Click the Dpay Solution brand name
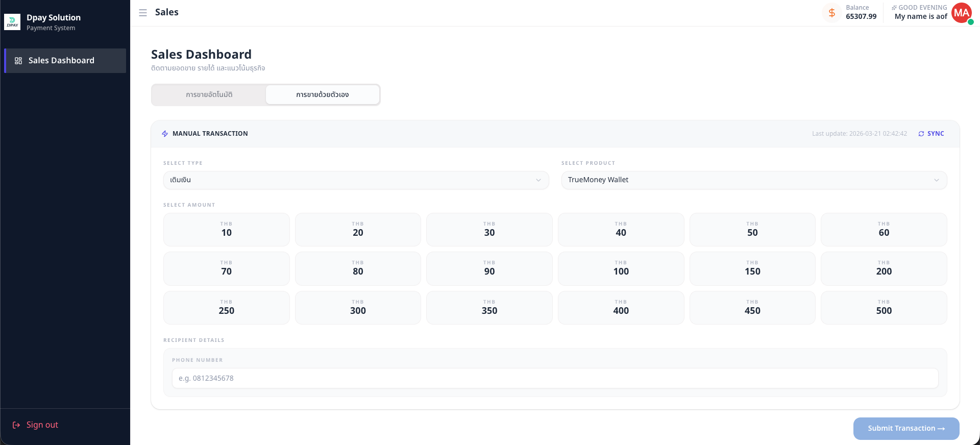 coord(54,18)
